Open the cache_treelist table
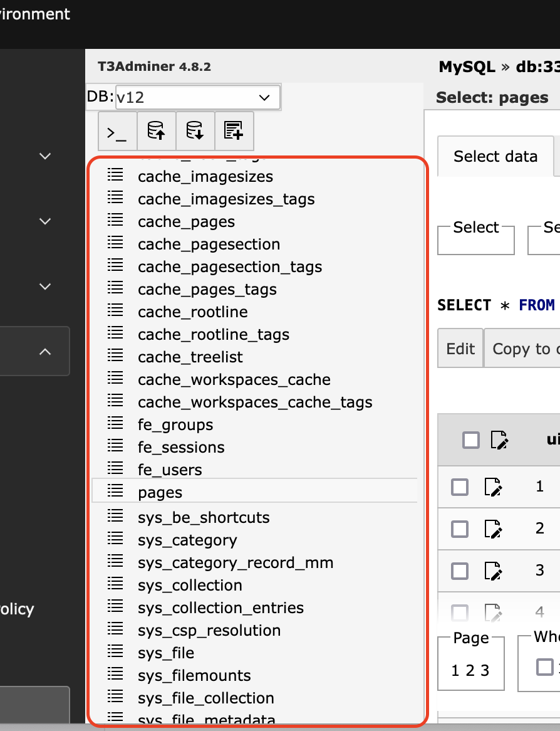The width and height of the screenshot is (560, 731). (190, 357)
